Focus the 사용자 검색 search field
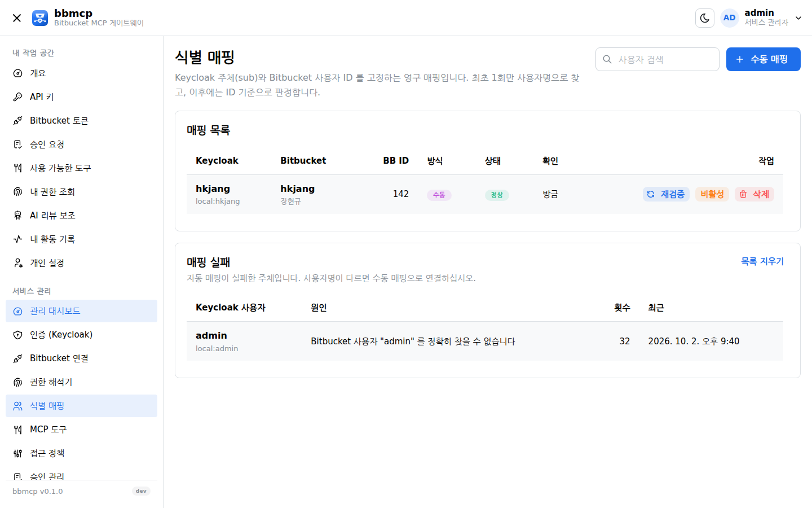 (657, 59)
